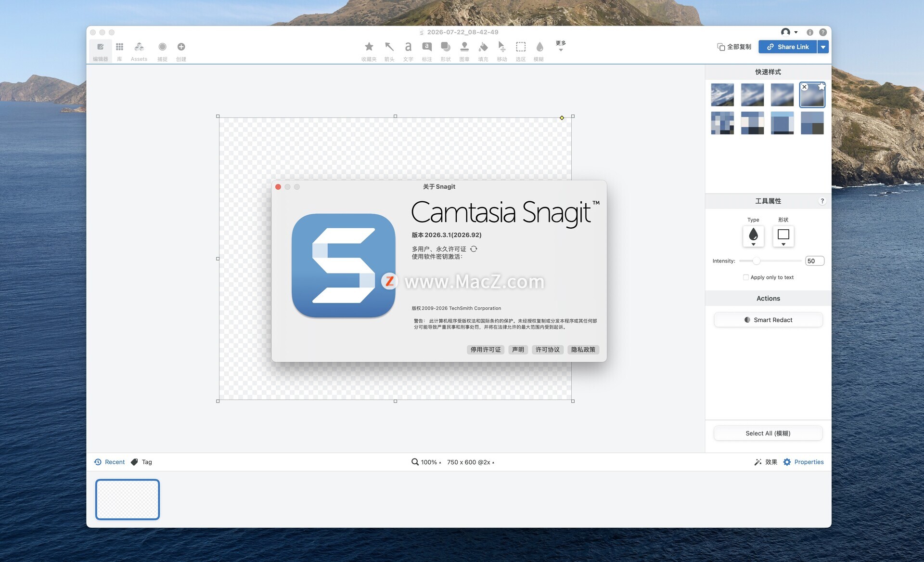Screen dimensions: 924x562
Task: Click Select All (模糊) button
Action: point(768,433)
